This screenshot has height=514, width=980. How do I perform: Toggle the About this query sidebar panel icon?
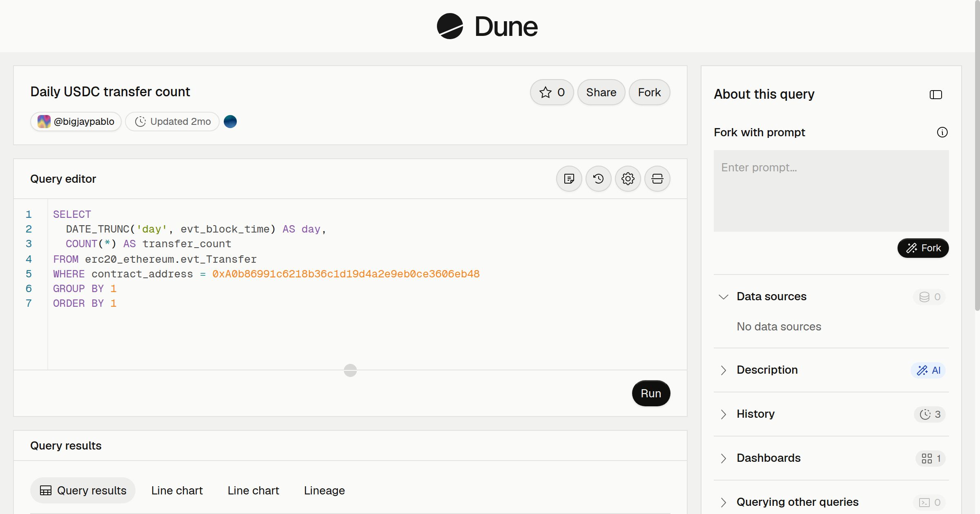point(935,95)
